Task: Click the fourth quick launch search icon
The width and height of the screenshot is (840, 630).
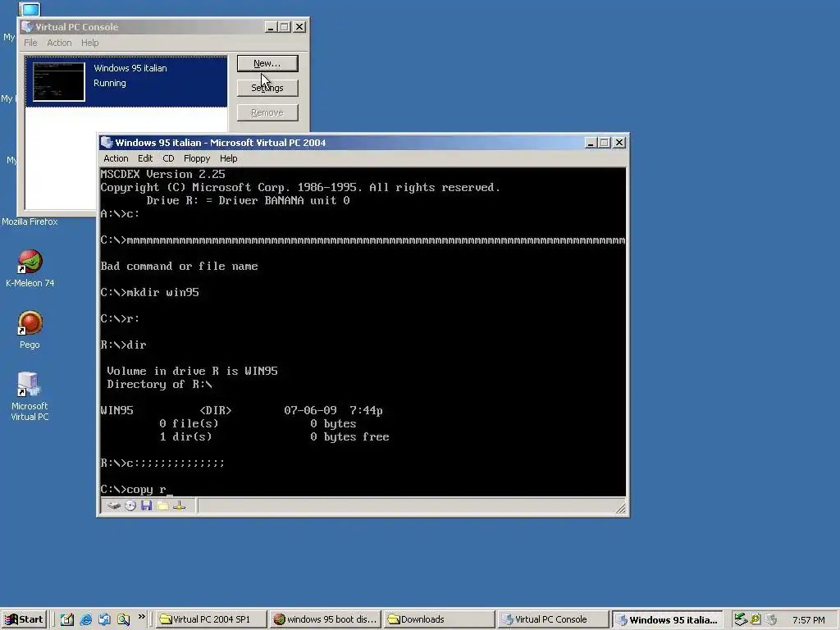Action: [x=123, y=619]
